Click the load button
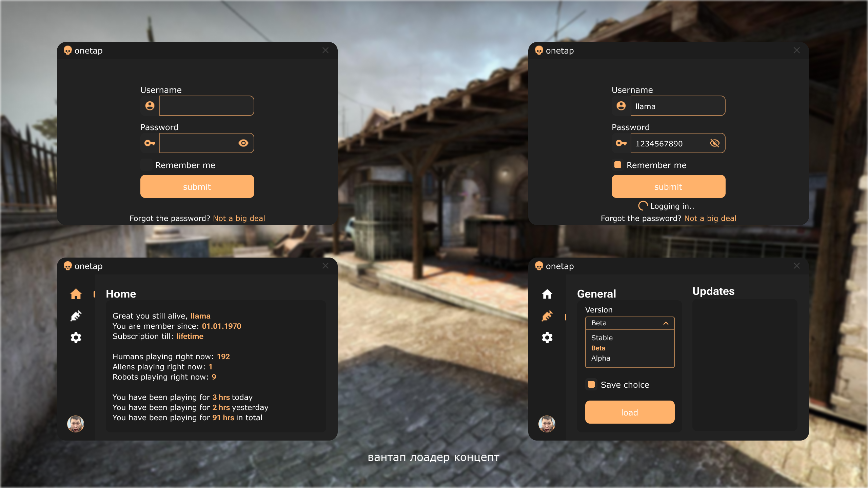The height and width of the screenshot is (488, 868). coord(630,412)
